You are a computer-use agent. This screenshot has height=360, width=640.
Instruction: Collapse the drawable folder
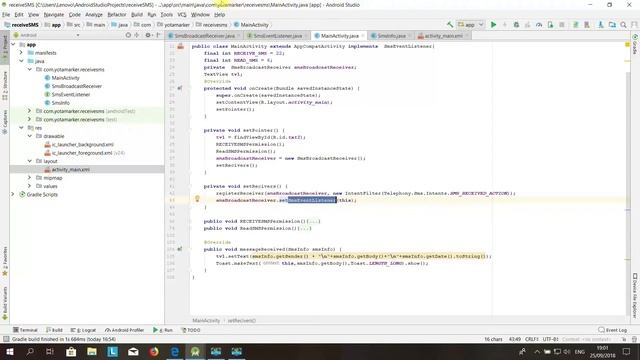click(x=29, y=136)
